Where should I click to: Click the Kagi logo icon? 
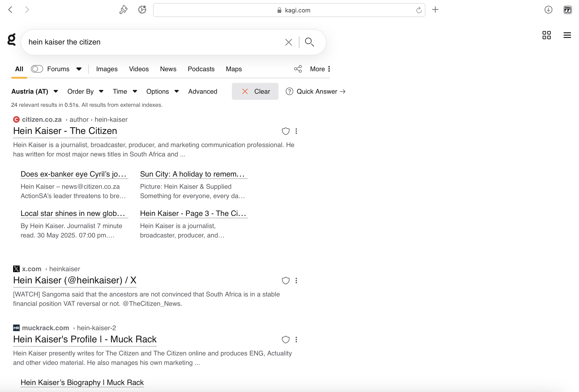(x=11, y=40)
